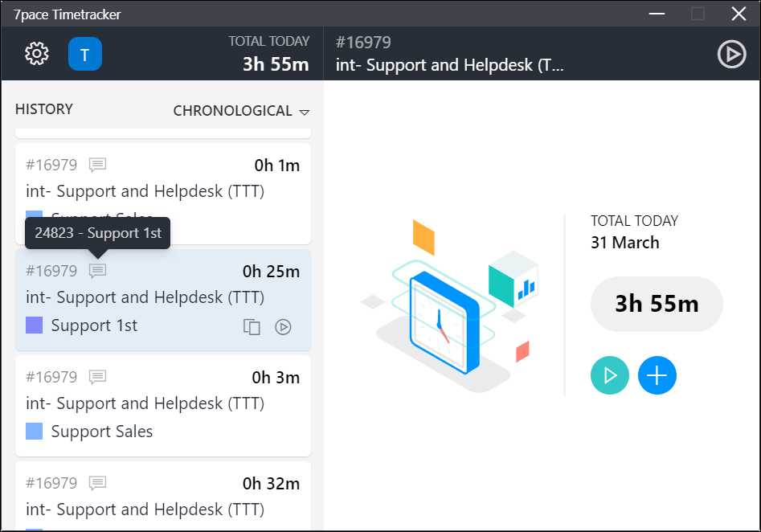Close the 7pace Timetracker window
This screenshot has height=532, width=761.
click(738, 14)
